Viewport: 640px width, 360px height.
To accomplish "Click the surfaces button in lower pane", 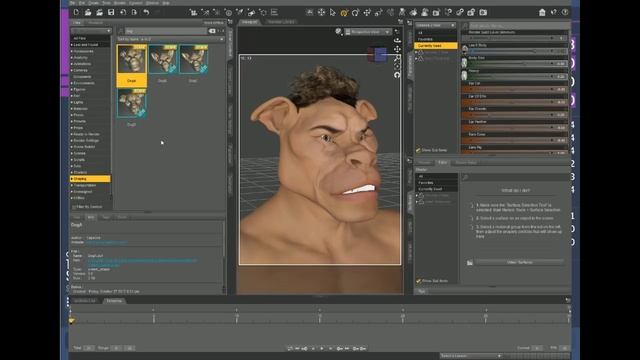I will 520,262.
